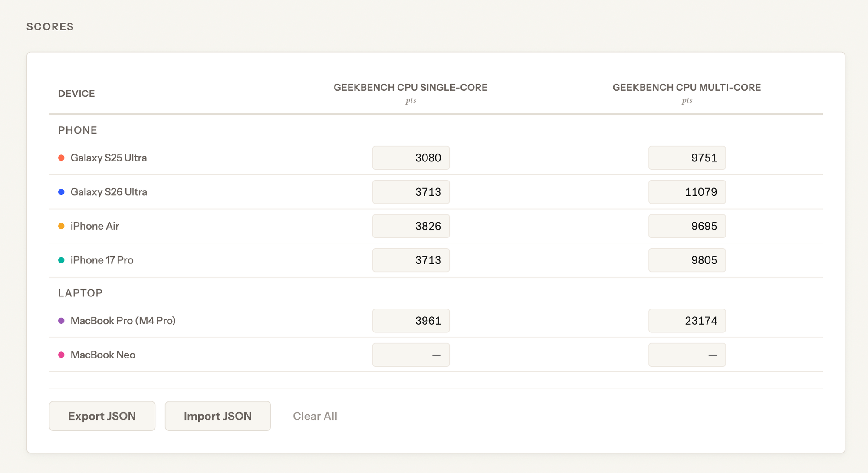The width and height of the screenshot is (868, 473).
Task: Click Geekbench CPU Single-Core column header
Action: tap(410, 88)
